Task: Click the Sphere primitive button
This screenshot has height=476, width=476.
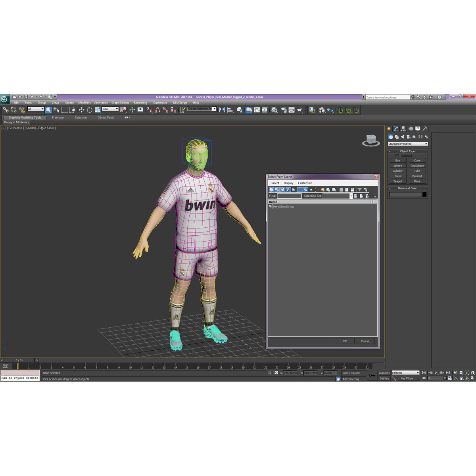Action: [x=397, y=166]
